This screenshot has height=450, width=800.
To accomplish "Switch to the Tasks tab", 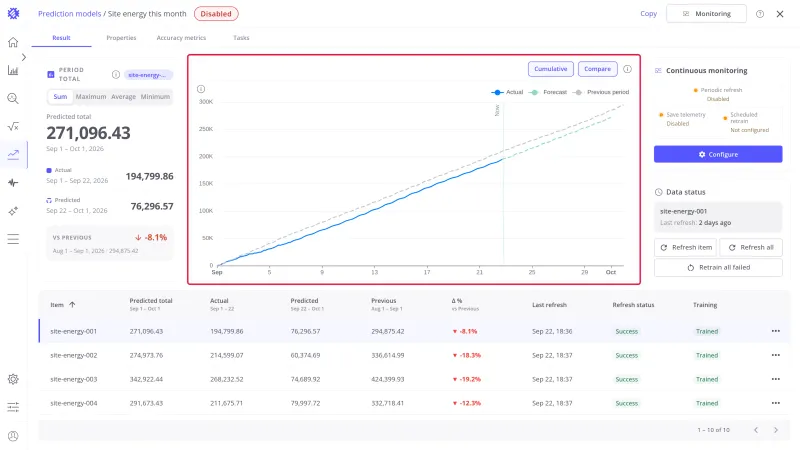I will click(241, 38).
